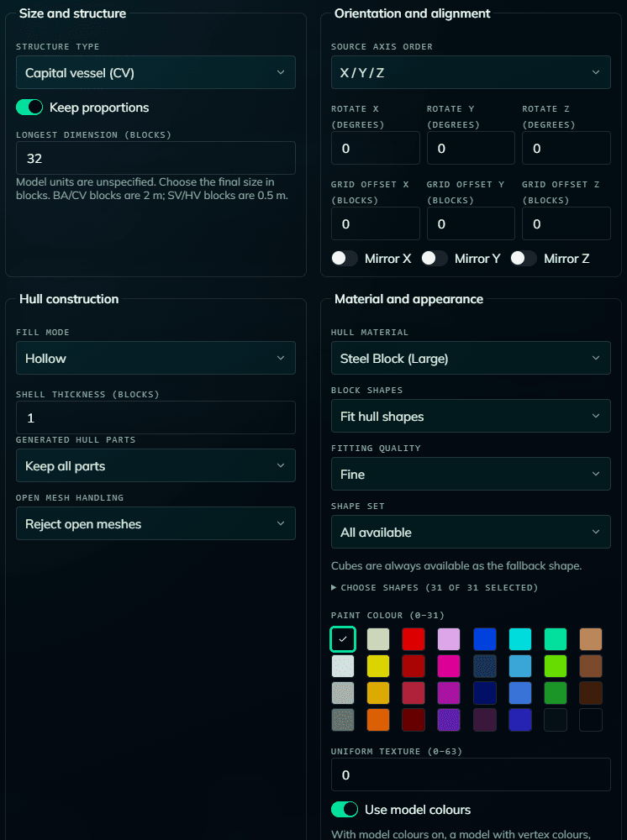This screenshot has height=840, width=627.
Task: Open the Structure Type dropdown
Action: pos(155,72)
